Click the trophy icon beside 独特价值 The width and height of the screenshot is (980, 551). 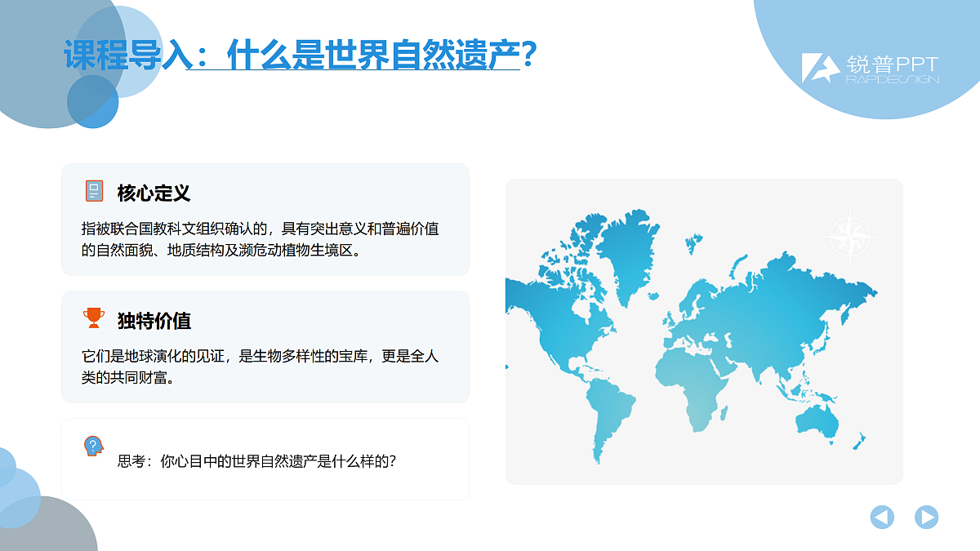pyautogui.click(x=94, y=318)
